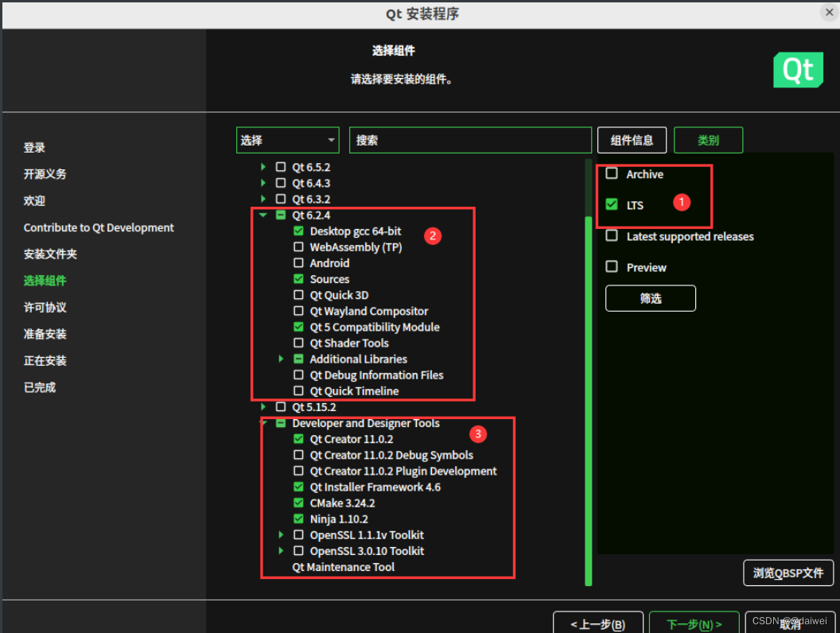Check the Qt 6.5.2 checkbox
Viewport: 840px width, 633px height.
point(281,166)
